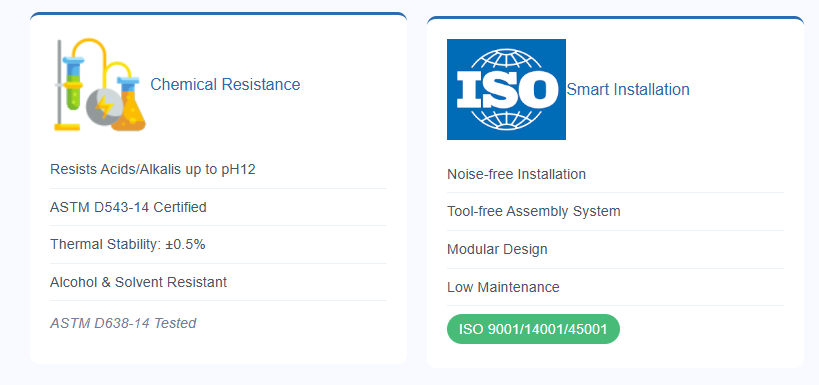Click the blue ISO globe logo
The width and height of the screenshot is (819, 385).
(x=506, y=89)
